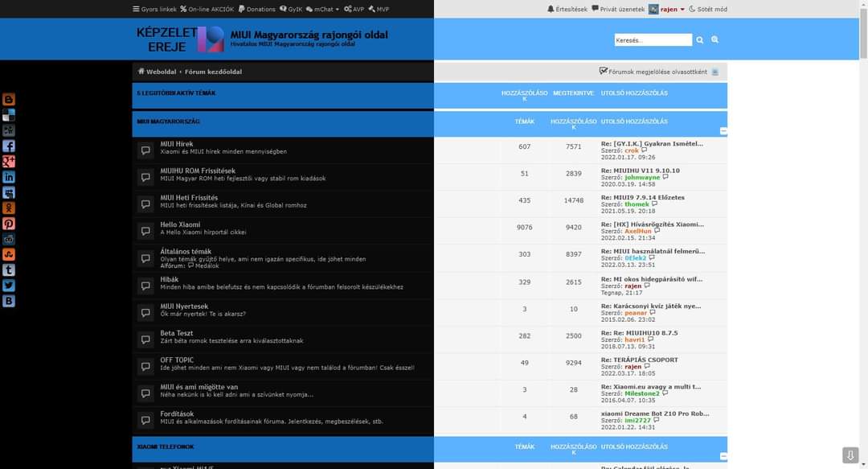The height and width of the screenshot is (469, 868).
Task: Open Általános témák forum
Action: click(x=186, y=251)
